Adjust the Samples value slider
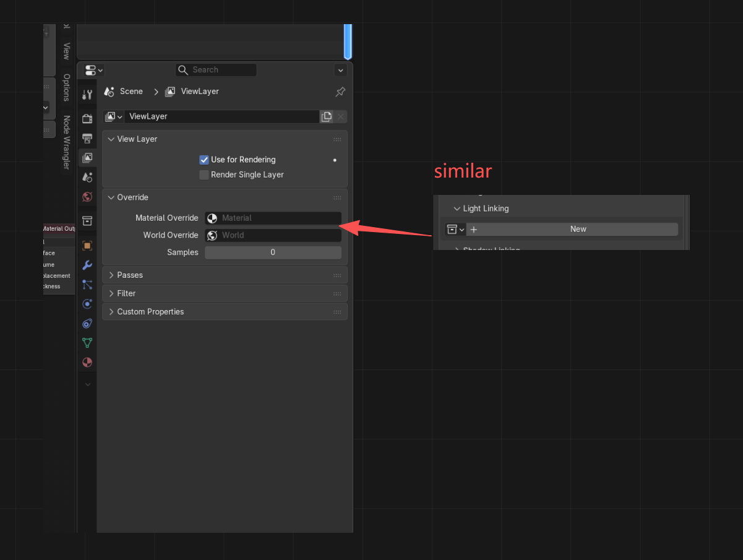 (273, 252)
